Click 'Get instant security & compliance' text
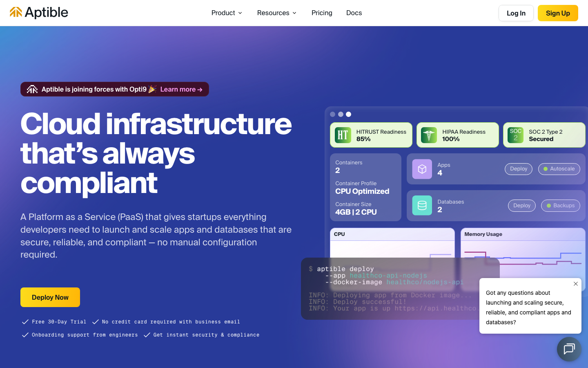Viewport: 588px width, 368px height. click(207, 335)
